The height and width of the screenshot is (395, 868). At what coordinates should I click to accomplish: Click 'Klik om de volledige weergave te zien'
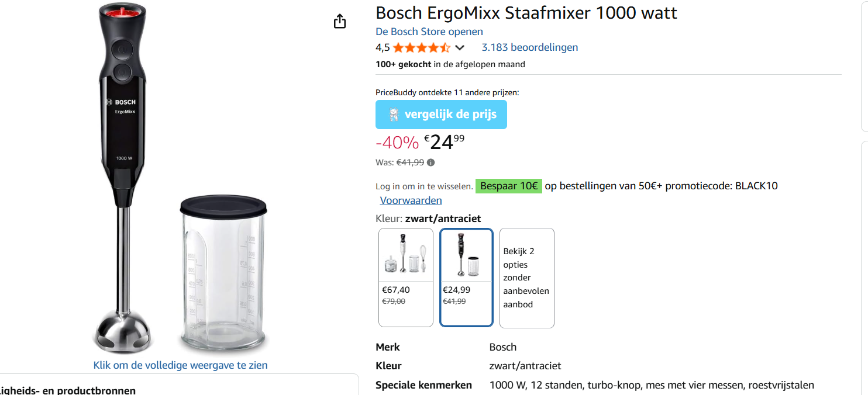pos(180,365)
